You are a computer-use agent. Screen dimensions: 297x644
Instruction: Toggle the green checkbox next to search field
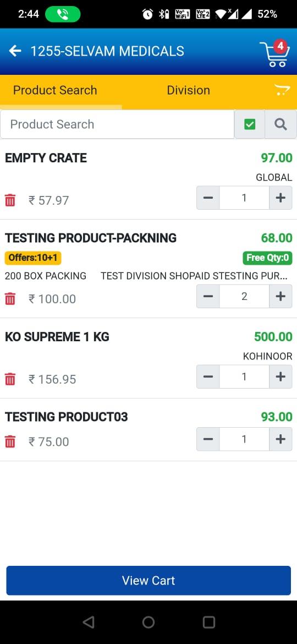tap(249, 124)
